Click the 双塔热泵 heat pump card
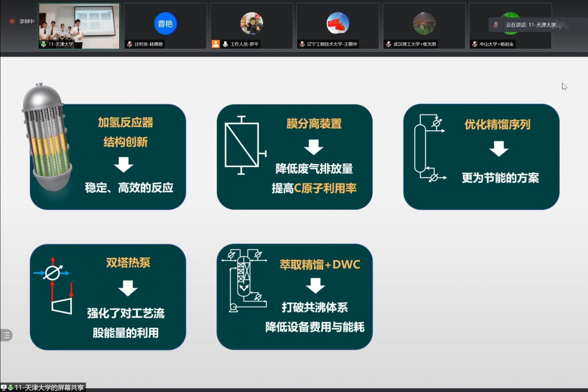 point(108,297)
